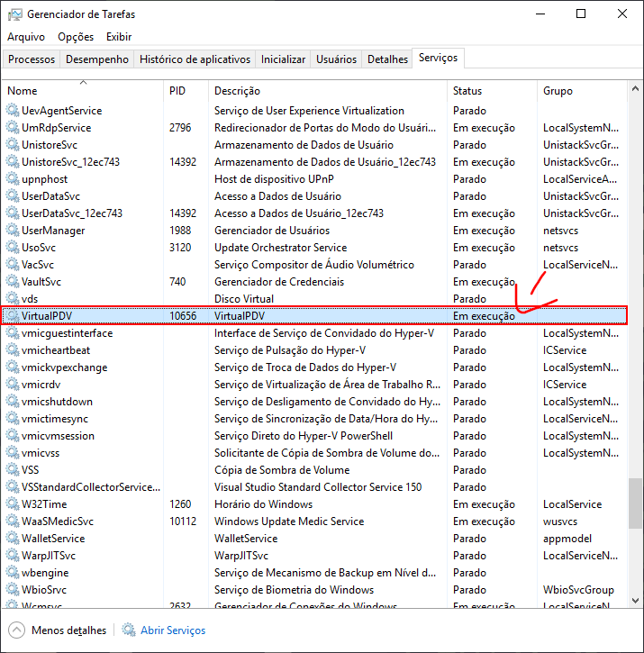
Task: Click the appmodel group cell
Action: pos(567,539)
